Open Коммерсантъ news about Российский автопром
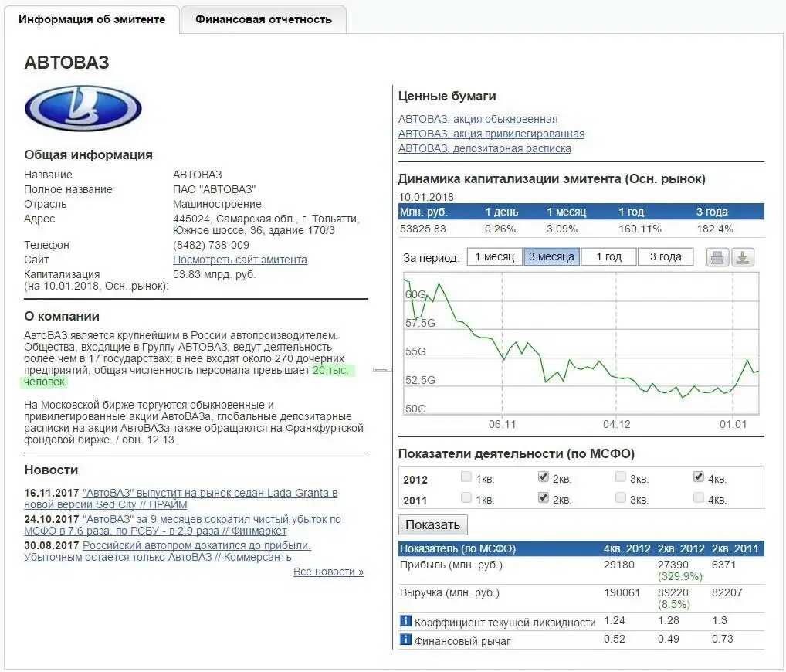Screen dimensions: 786x672 tap(168, 552)
